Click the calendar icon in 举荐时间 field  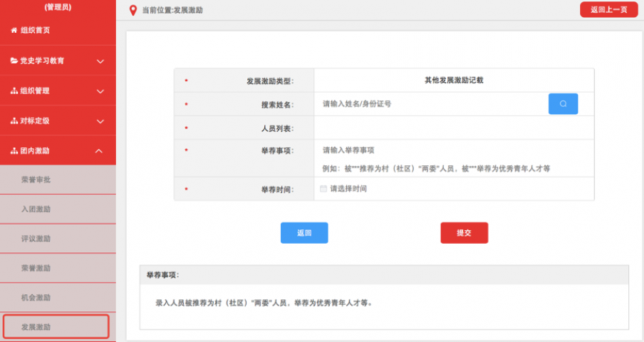(x=323, y=190)
